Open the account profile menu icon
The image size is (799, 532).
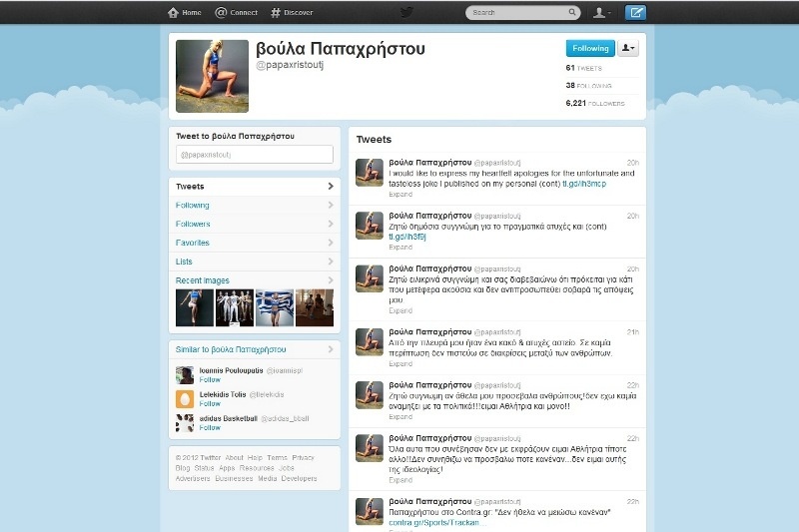click(602, 12)
